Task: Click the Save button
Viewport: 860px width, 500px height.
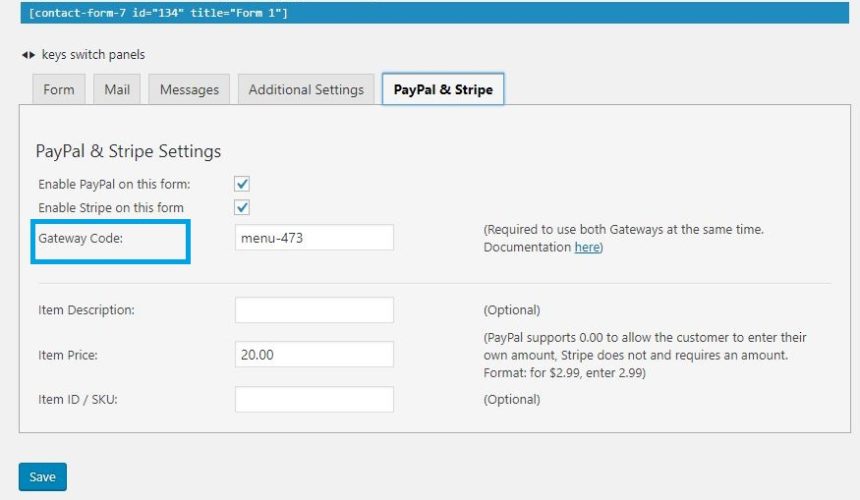Action: (x=43, y=476)
